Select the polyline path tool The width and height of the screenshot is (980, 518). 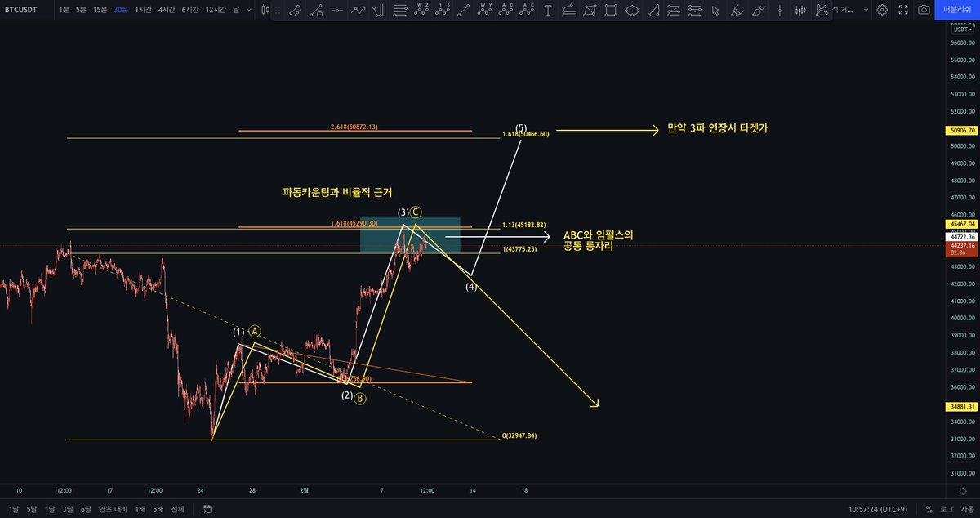pos(359,11)
